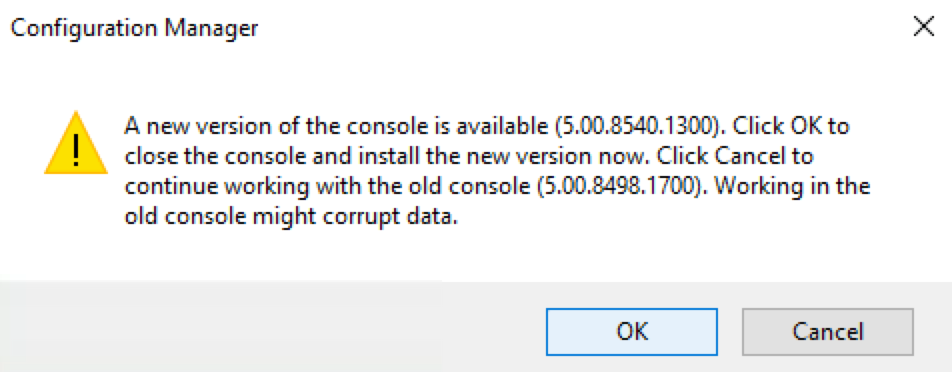
Task: Click OK to install new console version
Action: (x=631, y=331)
